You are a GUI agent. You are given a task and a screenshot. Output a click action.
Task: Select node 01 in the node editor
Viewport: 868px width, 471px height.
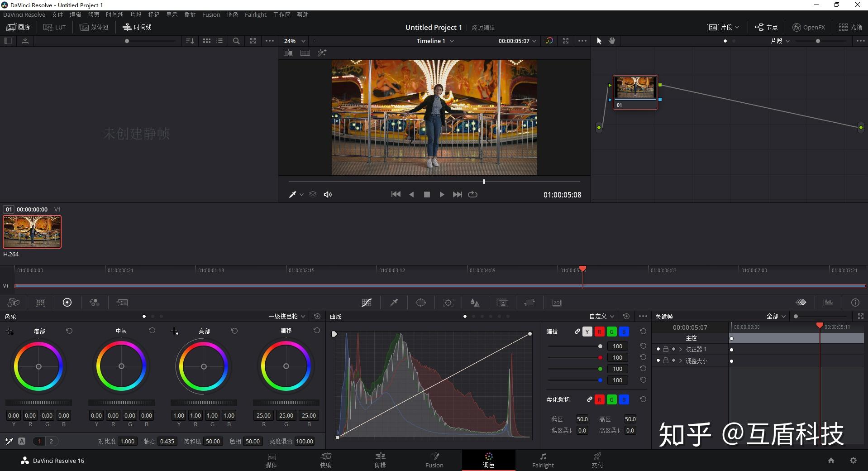[635, 92]
